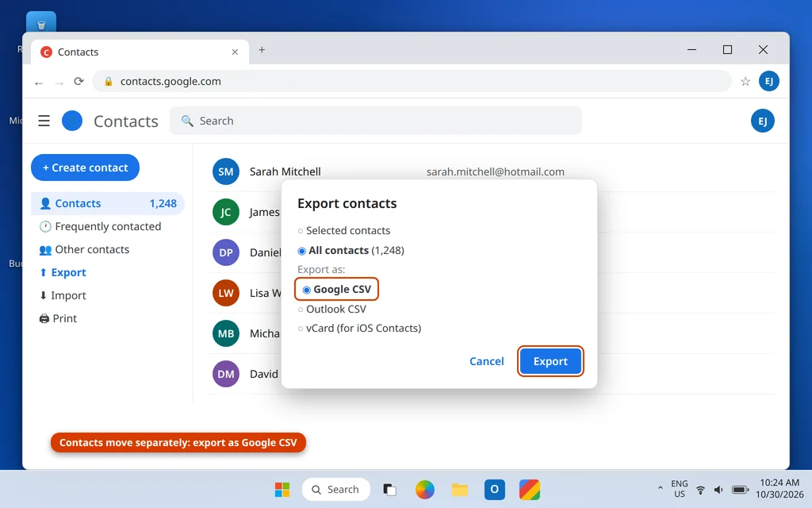Click the LW contact avatar
Image resolution: width=812 pixels, height=508 pixels.
(x=226, y=293)
